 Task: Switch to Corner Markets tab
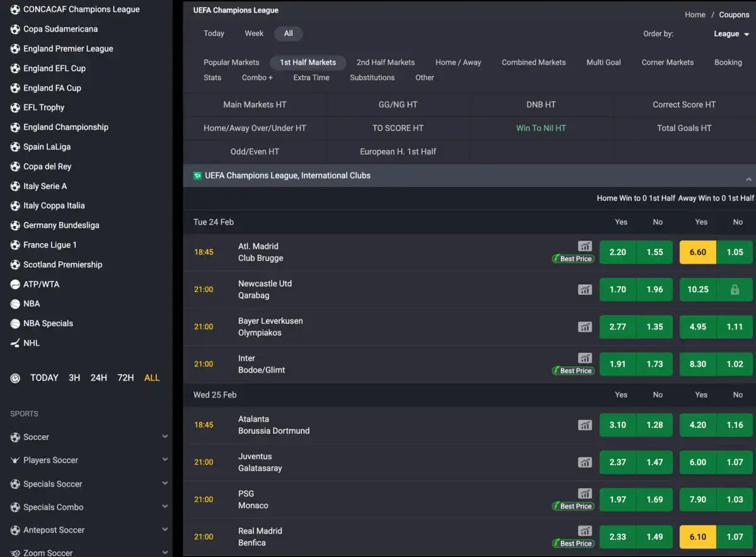[x=667, y=62]
